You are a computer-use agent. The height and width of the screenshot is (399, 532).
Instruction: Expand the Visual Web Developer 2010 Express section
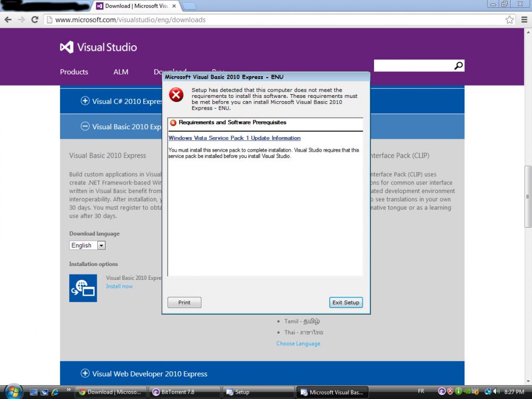pos(85,373)
